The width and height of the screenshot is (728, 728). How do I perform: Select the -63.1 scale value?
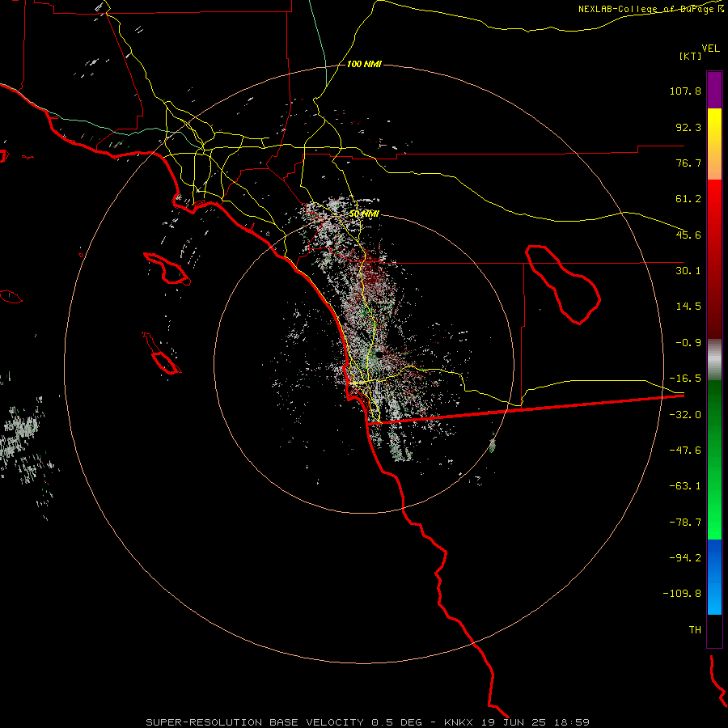coord(685,486)
